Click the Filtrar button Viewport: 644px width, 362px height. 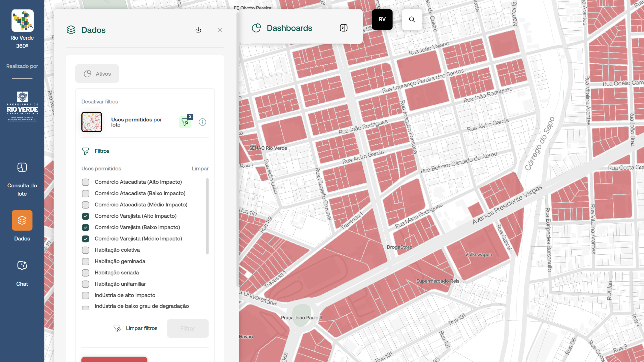coord(188,328)
